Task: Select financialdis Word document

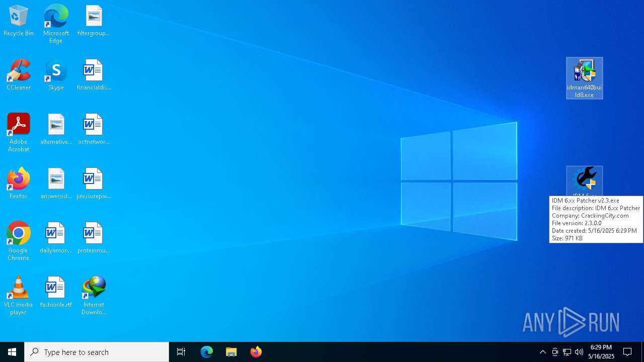Action: coord(94,75)
